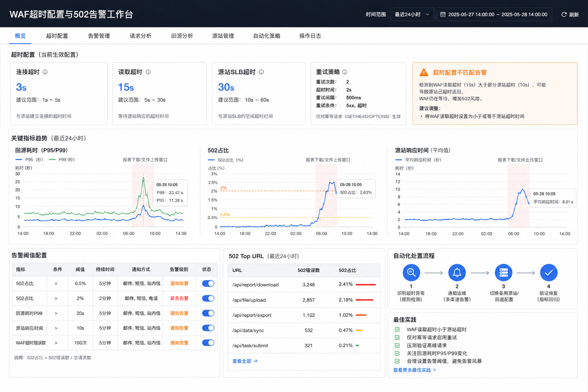588x392 pixels.
Task: Uncheck the 合理设置告警阈值 checkbox
Action: click(x=397, y=361)
